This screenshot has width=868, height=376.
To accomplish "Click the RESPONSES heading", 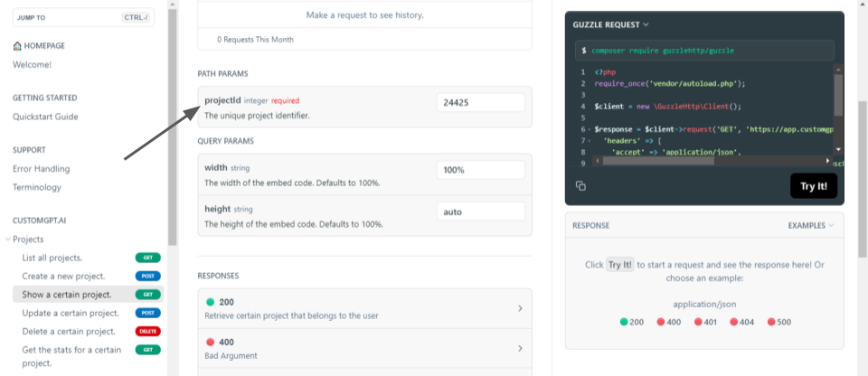I will [x=218, y=276].
